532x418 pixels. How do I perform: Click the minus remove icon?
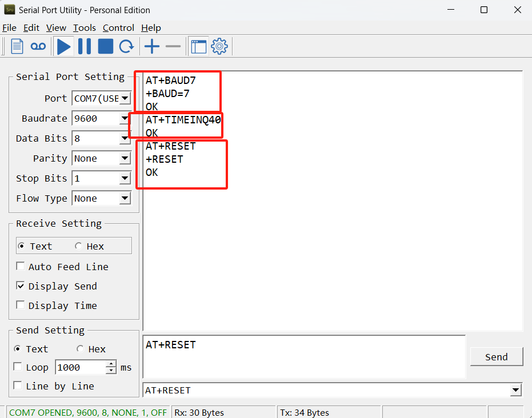(x=173, y=46)
